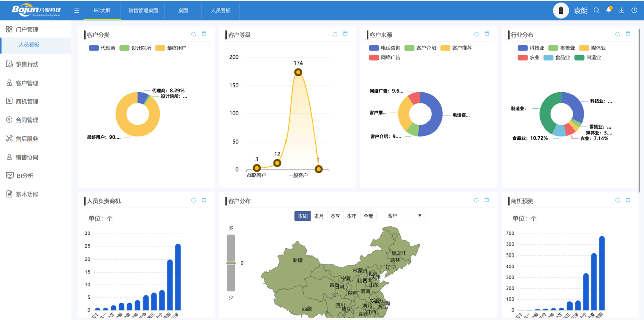The width and height of the screenshot is (644, 320).
Task: Switch to the 桌面 tab
Action: [x=183, y=10]
